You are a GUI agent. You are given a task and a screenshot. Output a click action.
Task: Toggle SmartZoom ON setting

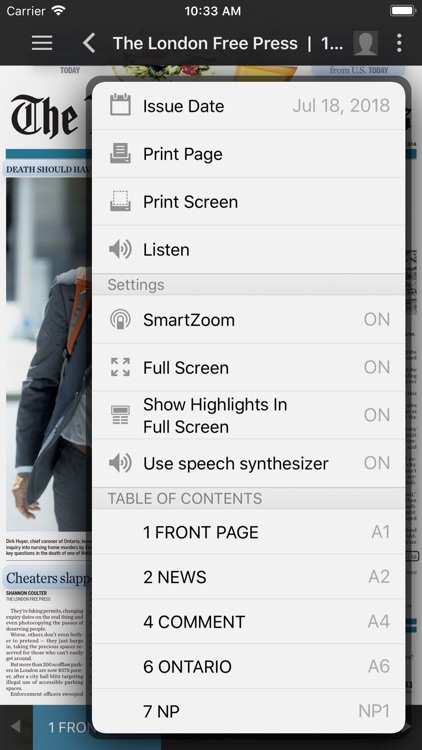pos(377,320)
